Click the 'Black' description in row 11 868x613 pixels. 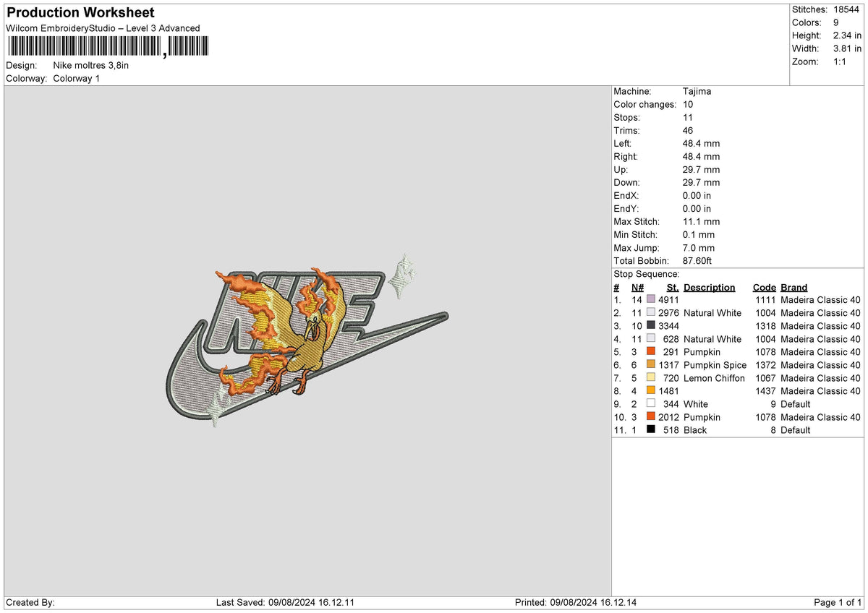tap(695, 429)
